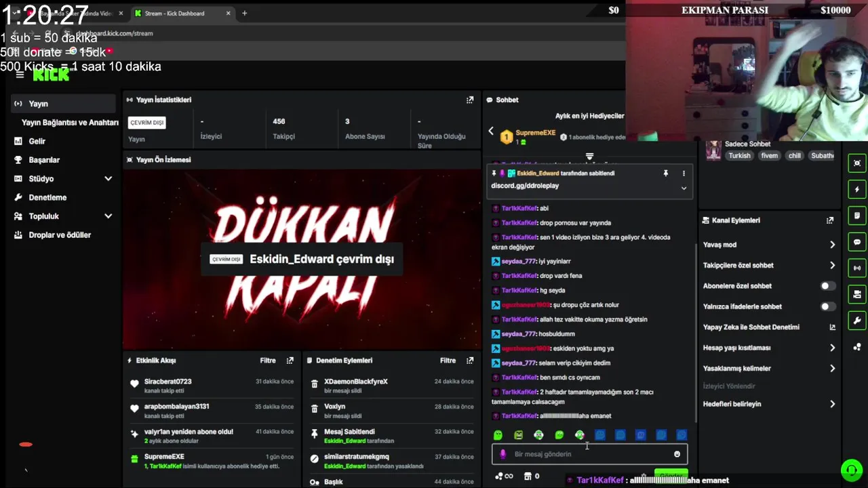
Task: Open the pinned message three-dot menu
Action: coord(684,174)
